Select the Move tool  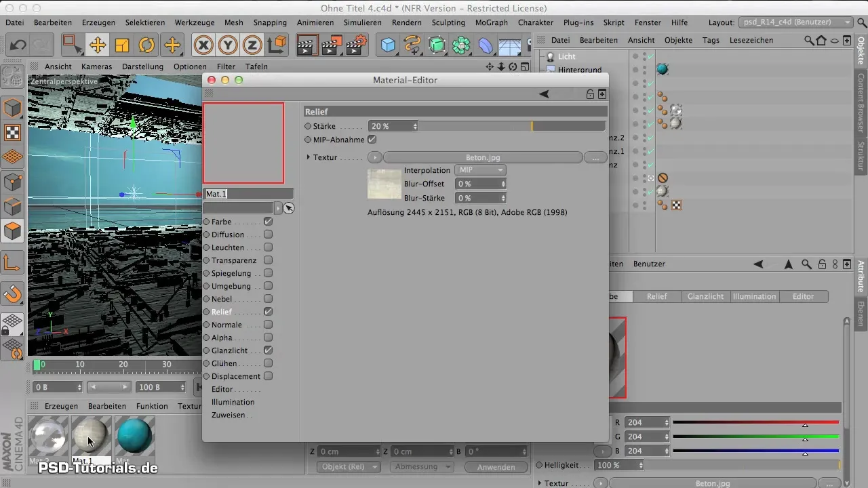point(97,45)
